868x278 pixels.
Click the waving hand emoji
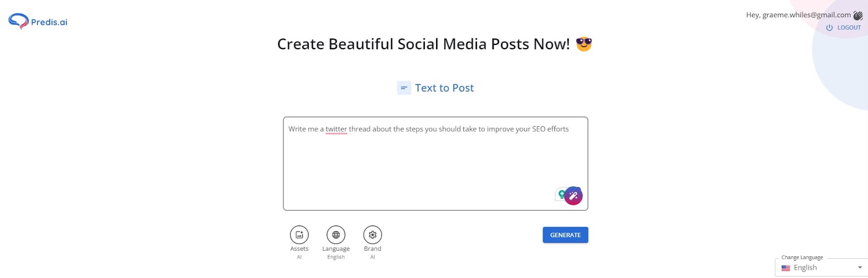tap(858, 15)
